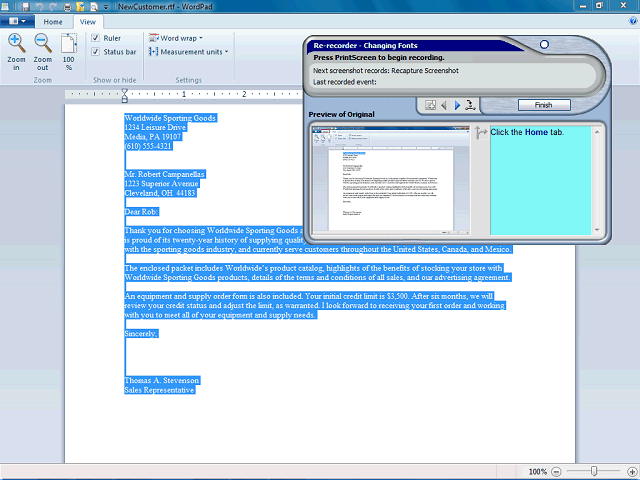The width and height of the screenshot is (640, 480).
Task: Click the WordPad application icon in title bar
Action: pyautogui.click(x=5, y=7)
